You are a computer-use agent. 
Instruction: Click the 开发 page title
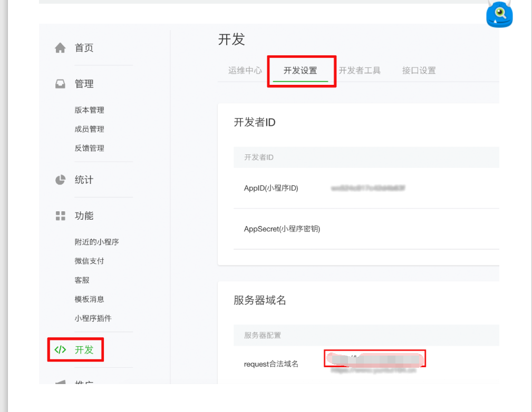[231, 40]
